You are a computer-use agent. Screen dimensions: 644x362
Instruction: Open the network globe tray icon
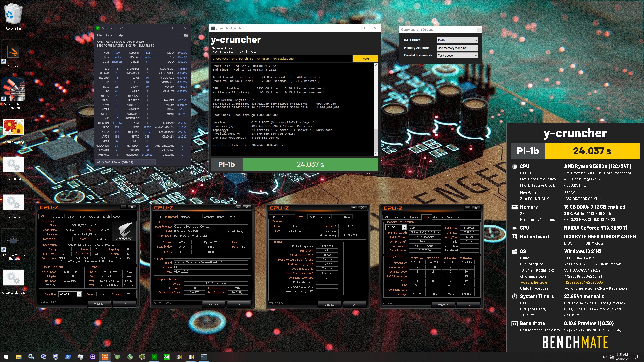[x=612, y=357]
